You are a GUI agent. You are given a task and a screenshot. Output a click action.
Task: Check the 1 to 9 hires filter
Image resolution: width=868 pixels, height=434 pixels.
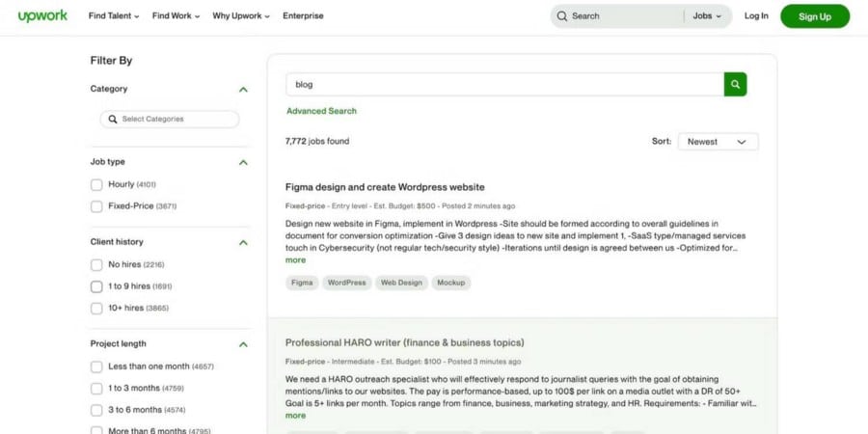click(96, 286)
